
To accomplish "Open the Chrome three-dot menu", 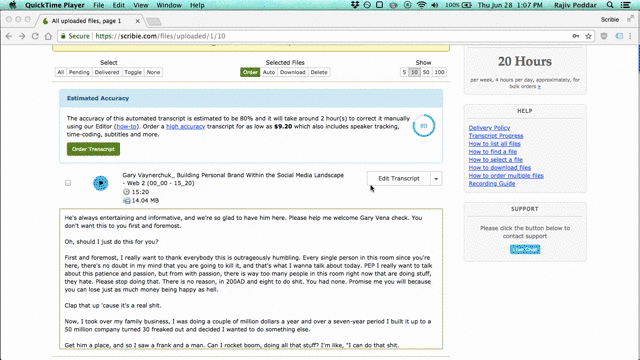I will click(x=630, y=36).
